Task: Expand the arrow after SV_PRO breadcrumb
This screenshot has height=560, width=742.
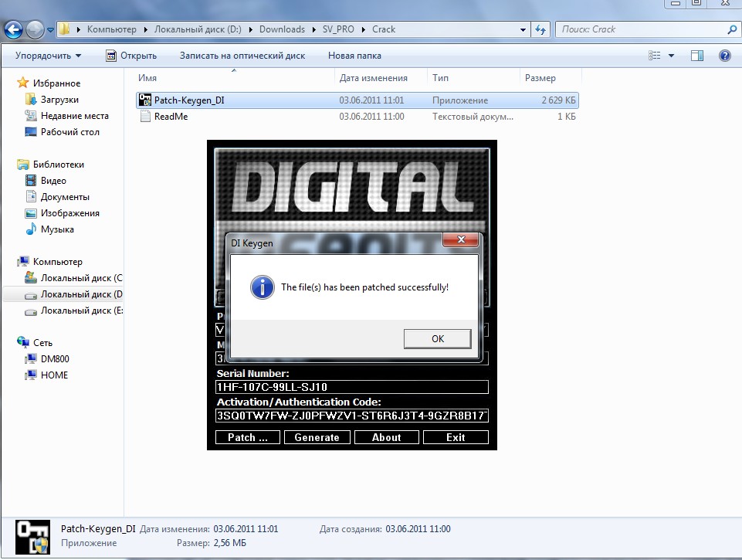Action: (x=364, y=29)
